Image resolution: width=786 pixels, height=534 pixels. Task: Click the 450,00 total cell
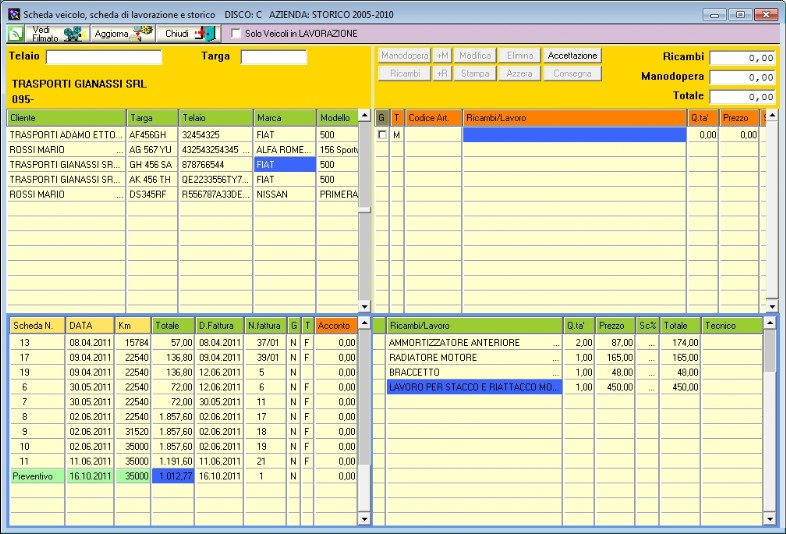point(680,387)
